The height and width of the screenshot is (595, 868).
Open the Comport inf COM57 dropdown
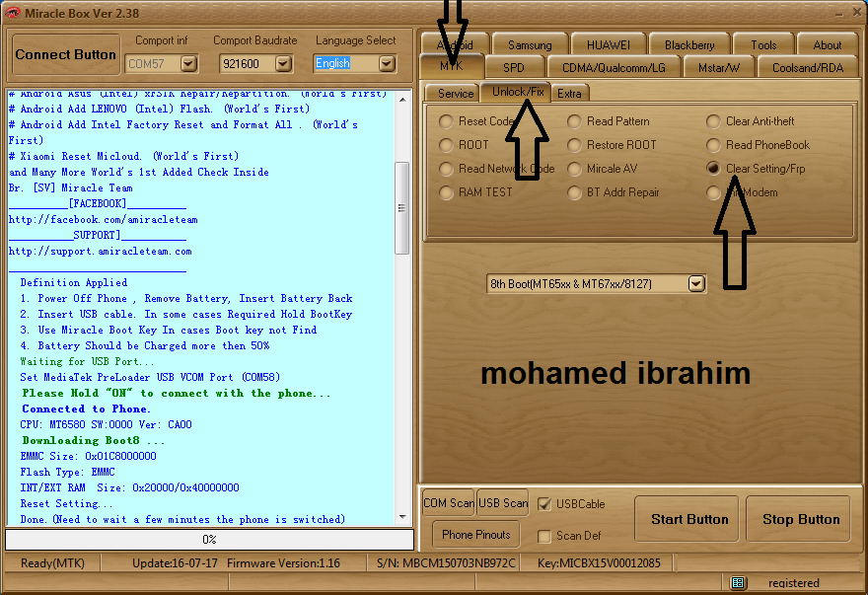tap(188, 64)
